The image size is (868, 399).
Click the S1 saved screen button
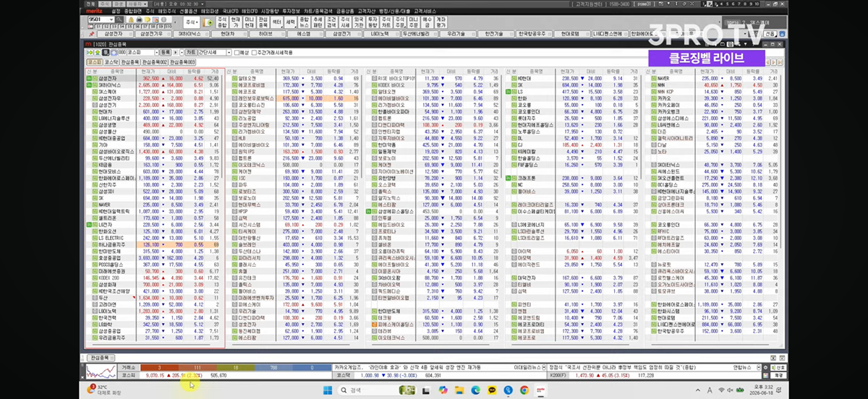coord(98,26)
